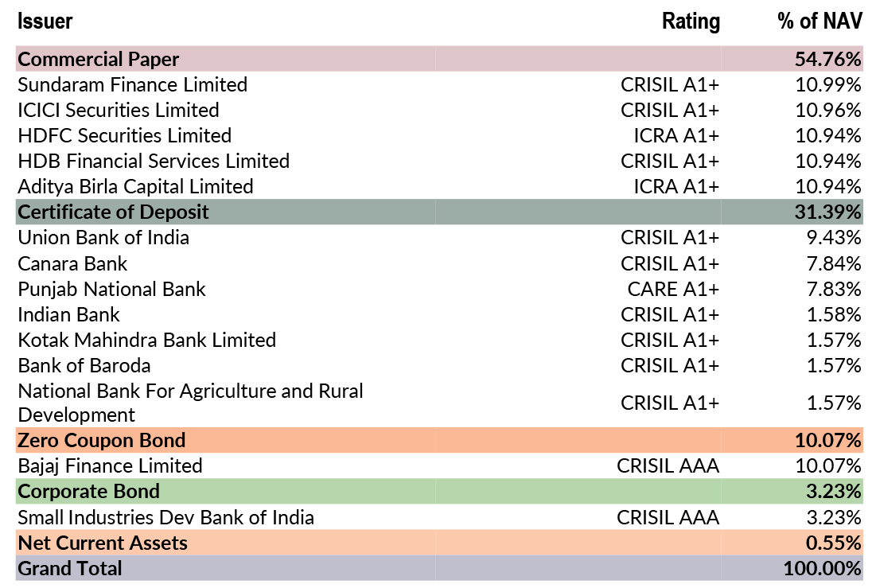This screenshot has height=588, width=876.
Task: Click the Issuer column header
Action: click(x=45, y=21)
